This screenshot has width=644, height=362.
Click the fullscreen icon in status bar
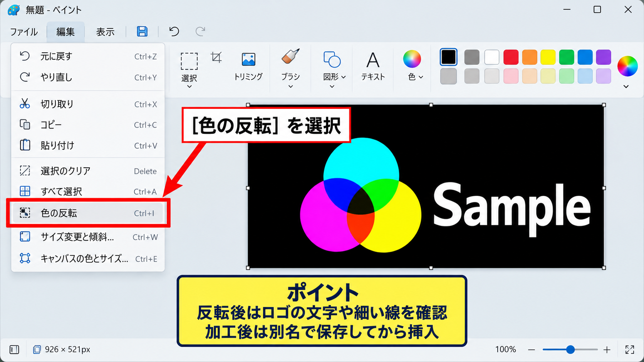click(630, 349)
